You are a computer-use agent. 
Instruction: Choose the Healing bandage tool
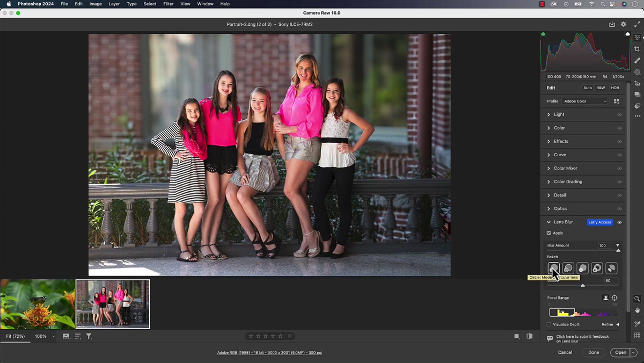637,60
